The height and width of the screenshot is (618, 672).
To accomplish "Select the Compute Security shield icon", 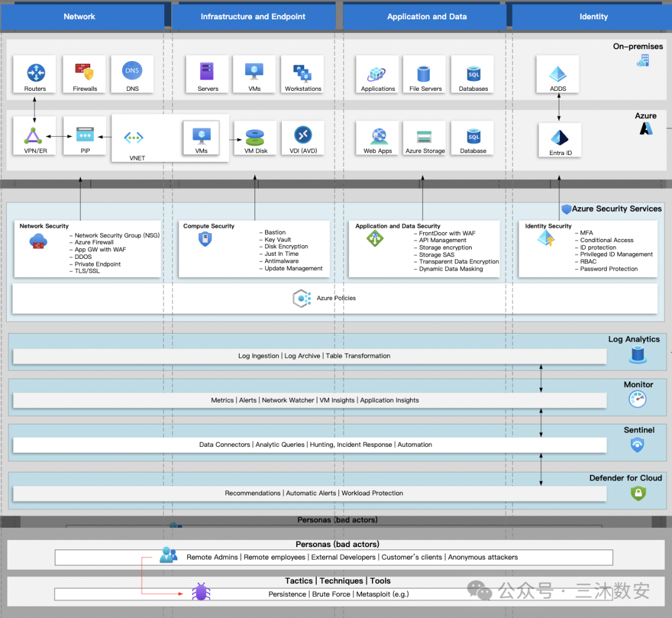I will pyautogui.click(x=205, y=239).
